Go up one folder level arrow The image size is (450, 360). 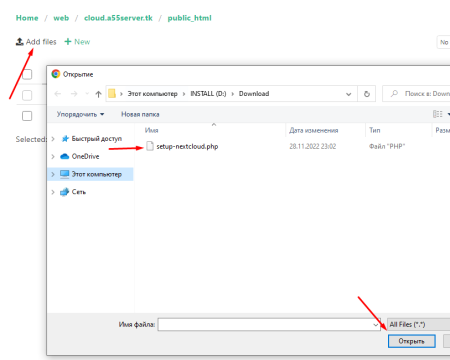(98, 94)
